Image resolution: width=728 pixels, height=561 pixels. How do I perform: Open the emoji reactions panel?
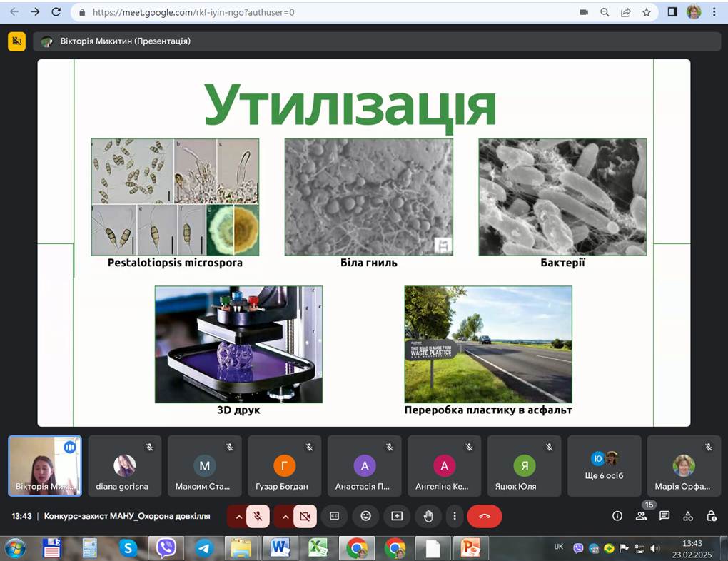(x=365, y=516)
